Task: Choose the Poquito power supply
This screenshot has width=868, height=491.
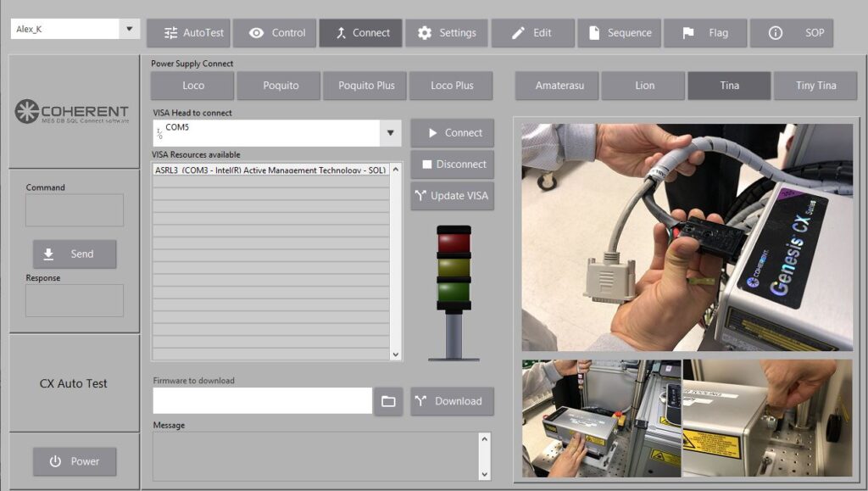Action: (279, 86)
